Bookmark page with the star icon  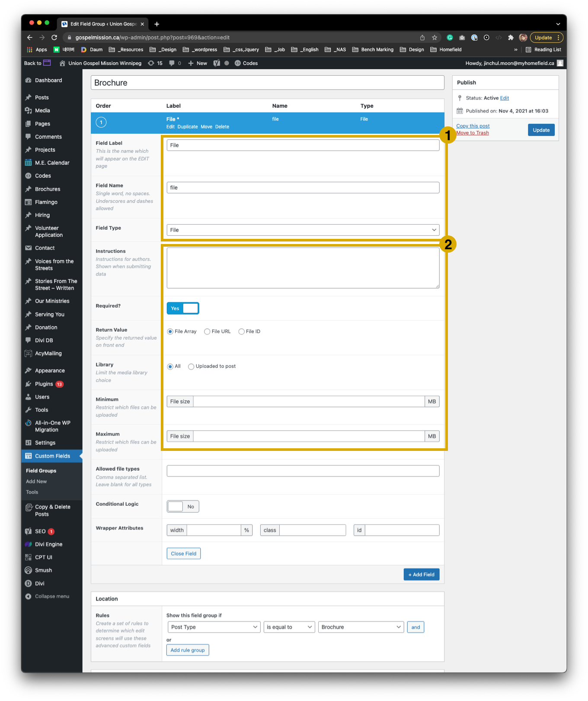pos(435,38)
